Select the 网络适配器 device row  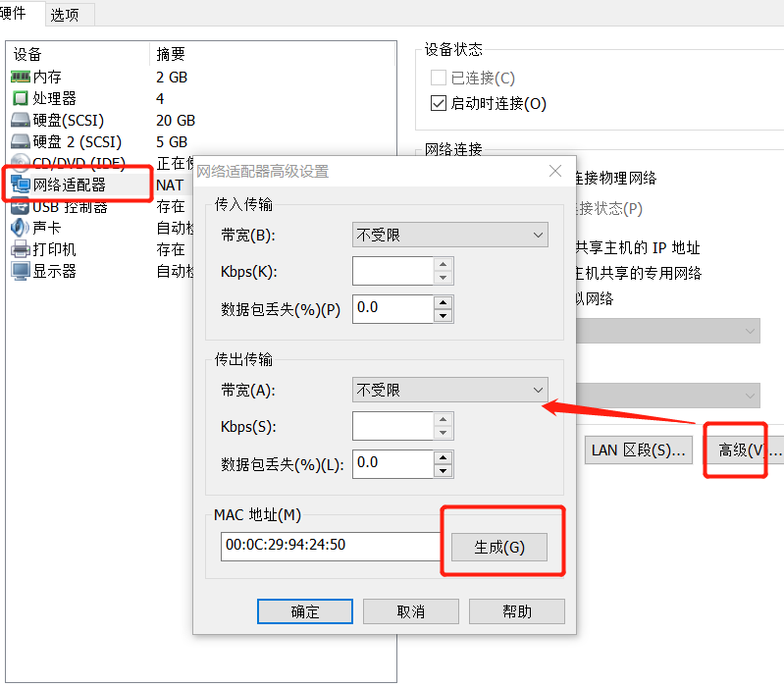click(100, 185)
